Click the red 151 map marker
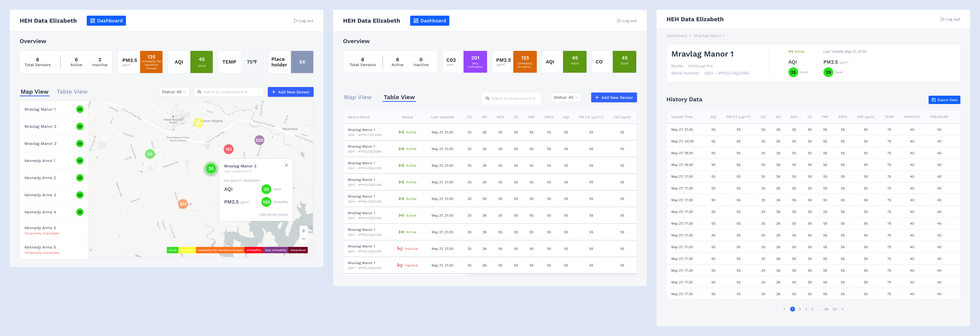Screen dimensions: 980x336 228,149
